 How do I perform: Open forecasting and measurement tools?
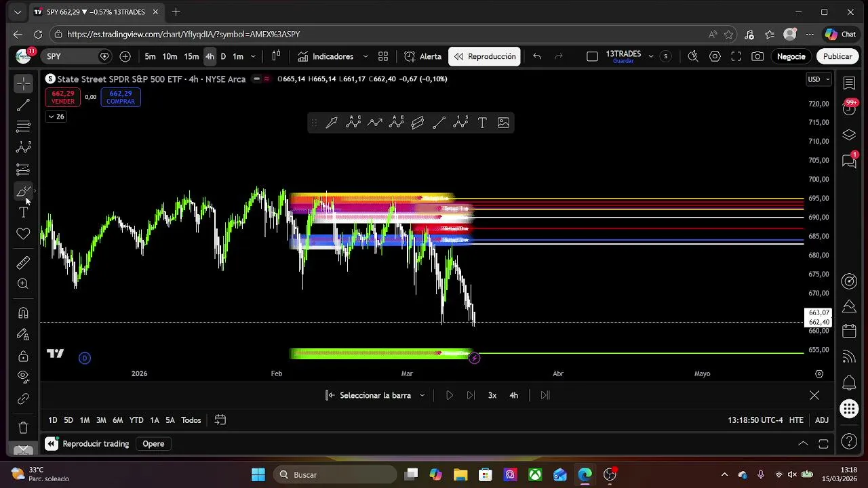coord(23,169)
